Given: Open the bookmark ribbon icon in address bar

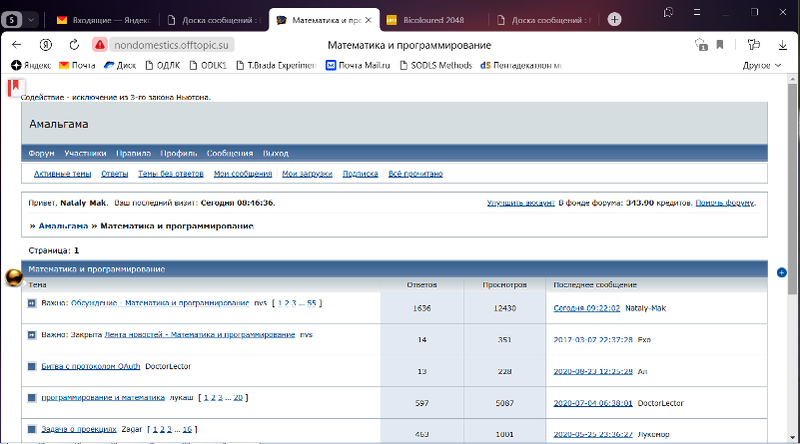Looking at the screenshot, I should 720,45.
